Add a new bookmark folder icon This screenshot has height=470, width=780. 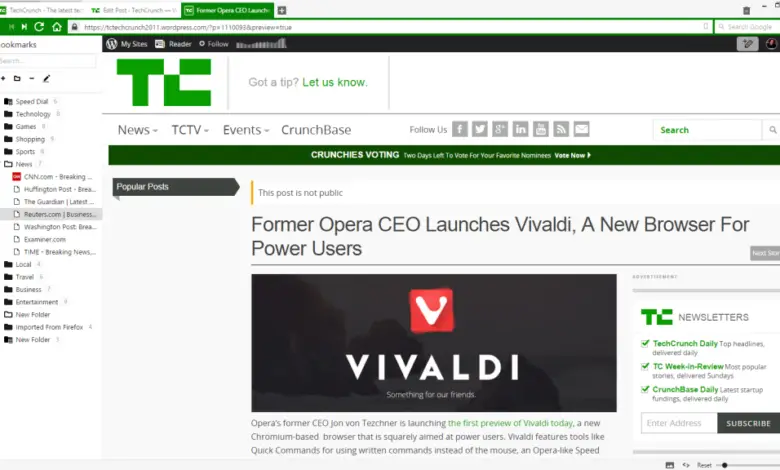coord(17,78)
